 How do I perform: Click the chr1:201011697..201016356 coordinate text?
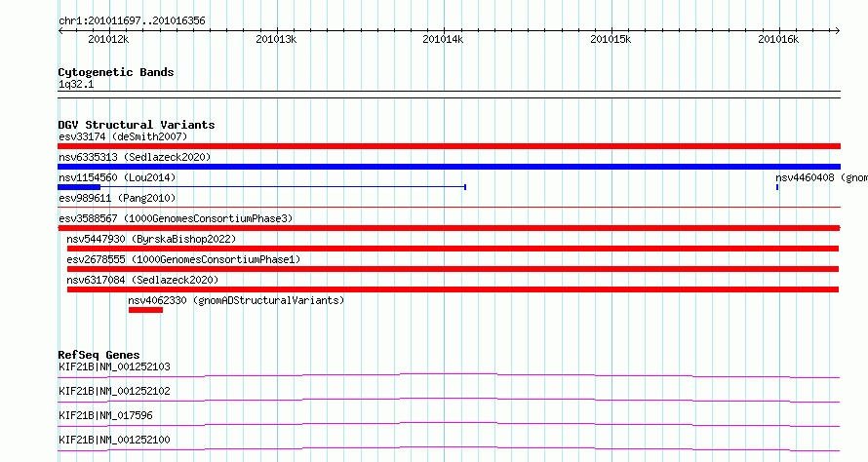pyautogui.click(x=132, y=21)
